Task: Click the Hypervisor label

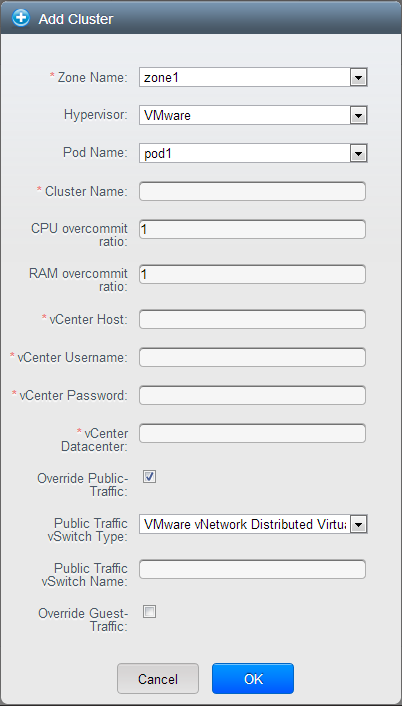Action: [x=95, y=115]
